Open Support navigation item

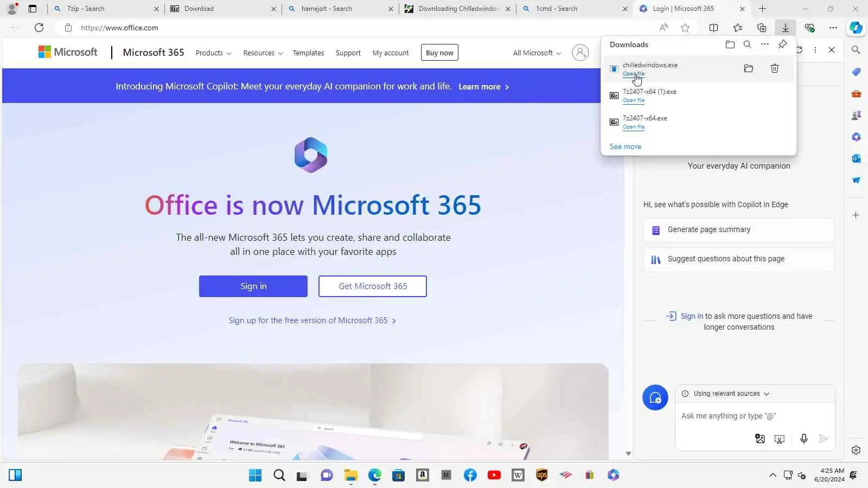[348, 53]
